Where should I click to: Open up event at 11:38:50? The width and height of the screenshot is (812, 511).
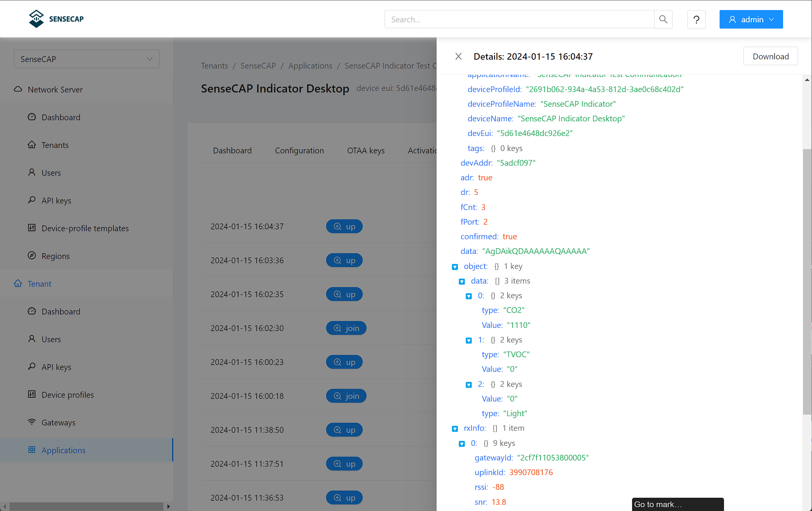click(x=344, y=430)
